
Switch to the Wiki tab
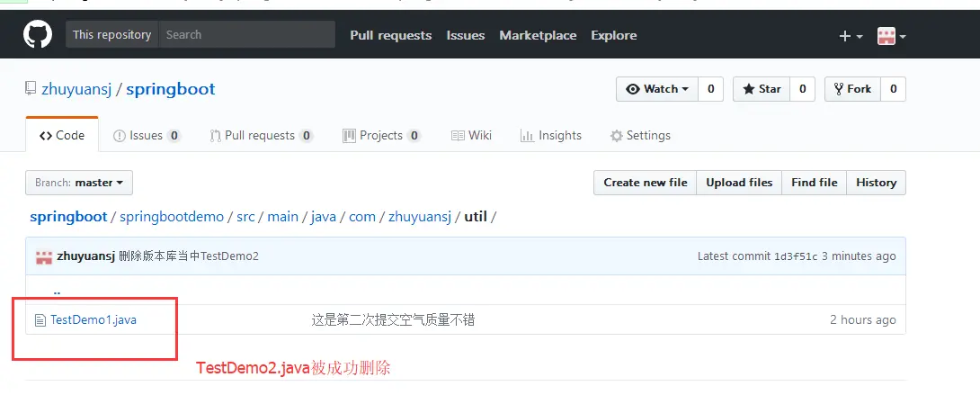tap(471, 135)
